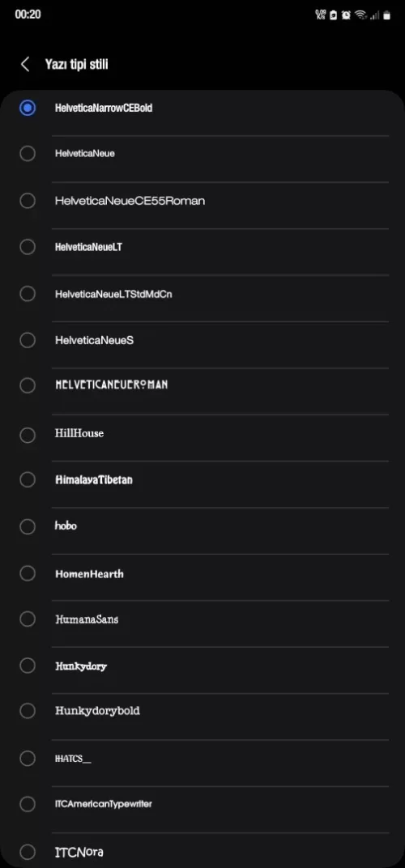
Task: Go back using the header arrow
Action: click(25, 64)
